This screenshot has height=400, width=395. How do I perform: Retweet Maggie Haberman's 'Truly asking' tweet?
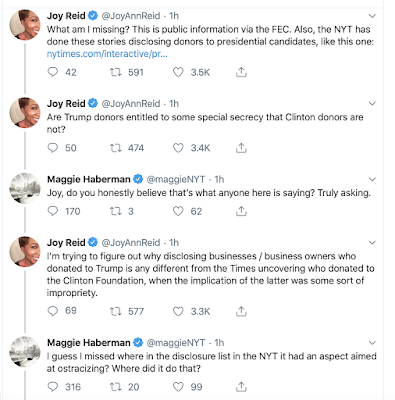[116, 211]
